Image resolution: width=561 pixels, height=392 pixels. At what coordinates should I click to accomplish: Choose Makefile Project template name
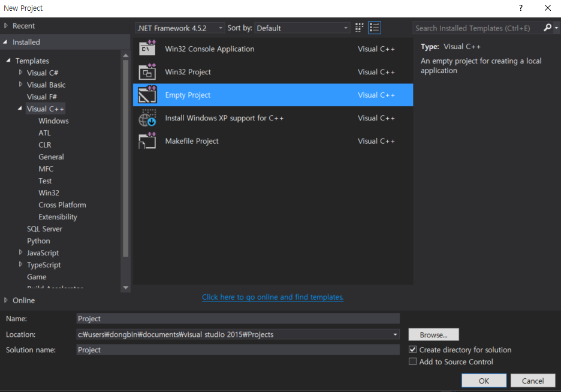(x=192, y=141)
